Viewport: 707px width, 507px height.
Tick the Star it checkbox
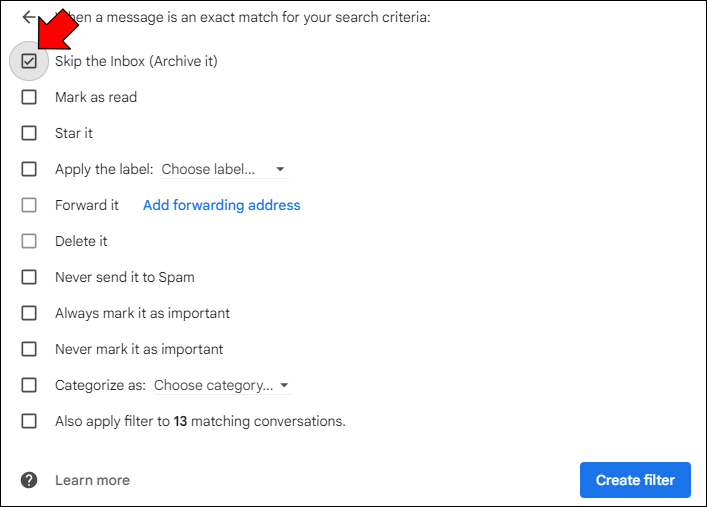pos(29,133)
